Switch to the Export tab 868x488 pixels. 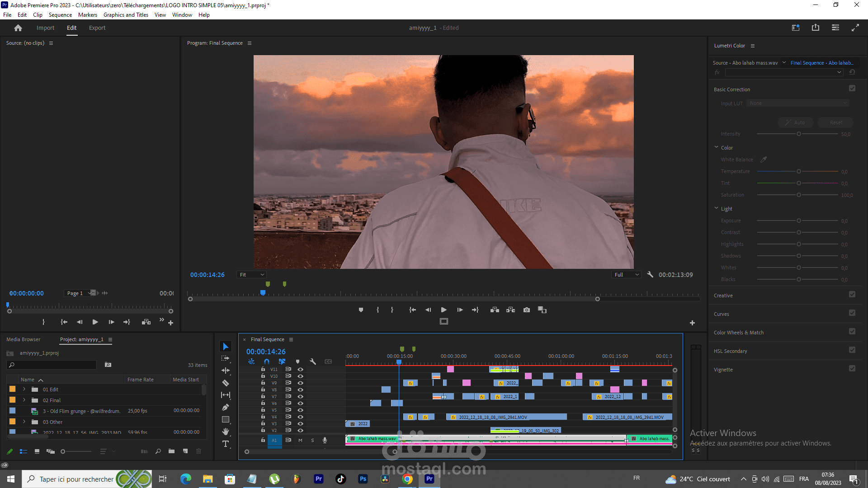coord(97,28)
